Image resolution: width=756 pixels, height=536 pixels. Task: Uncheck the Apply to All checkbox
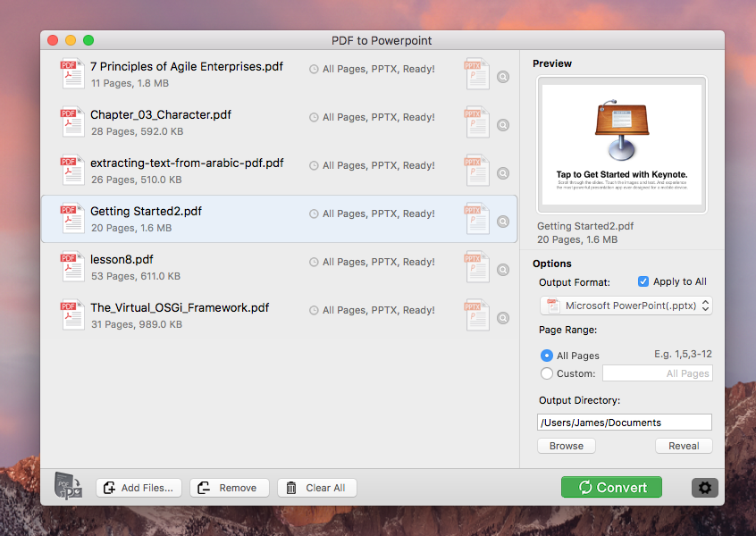pyautogui.click(x=643, y=281)
